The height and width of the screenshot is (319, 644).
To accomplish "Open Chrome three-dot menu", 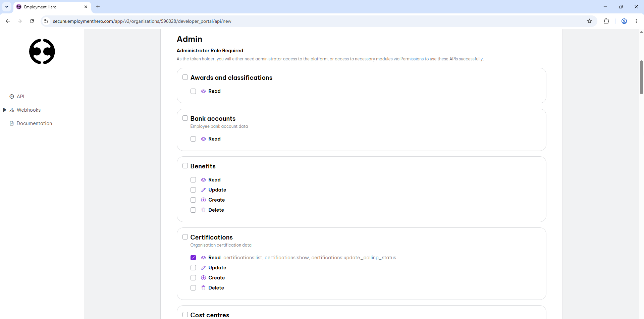I will pyautogui.click(x=636, y=21).
